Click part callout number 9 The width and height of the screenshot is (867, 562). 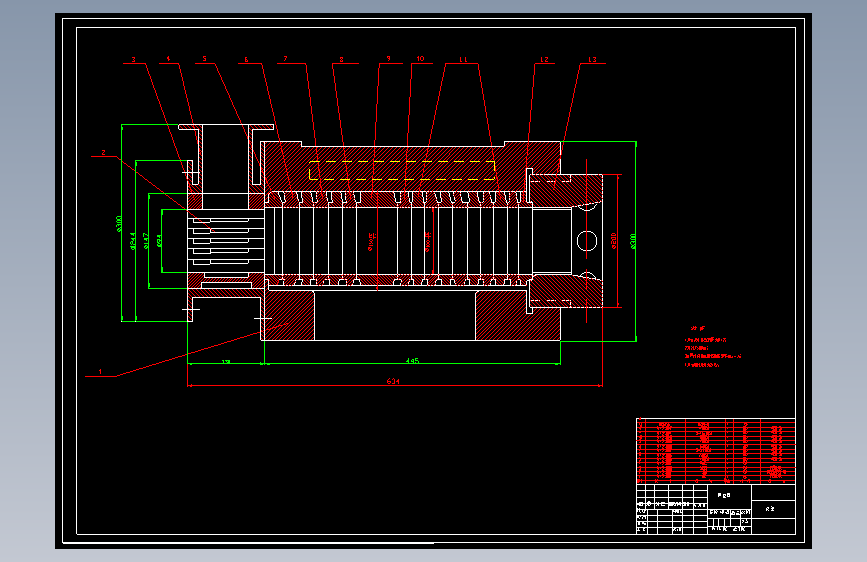(x=388, y=59)
